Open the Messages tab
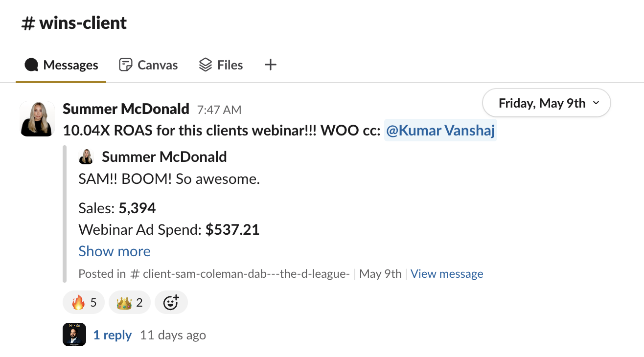Image resolution: width=644 pixels, height=357 pixels. (61, 65)
